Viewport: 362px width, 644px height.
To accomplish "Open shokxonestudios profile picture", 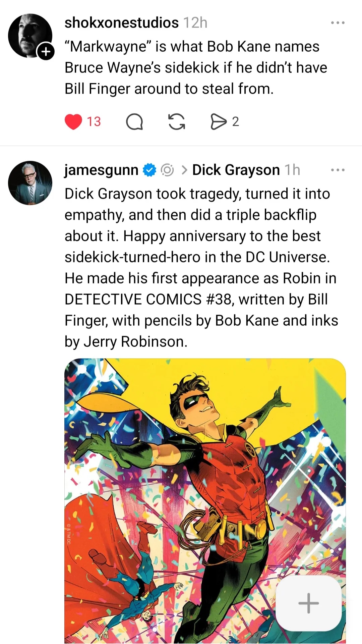I will coord(30,36).
